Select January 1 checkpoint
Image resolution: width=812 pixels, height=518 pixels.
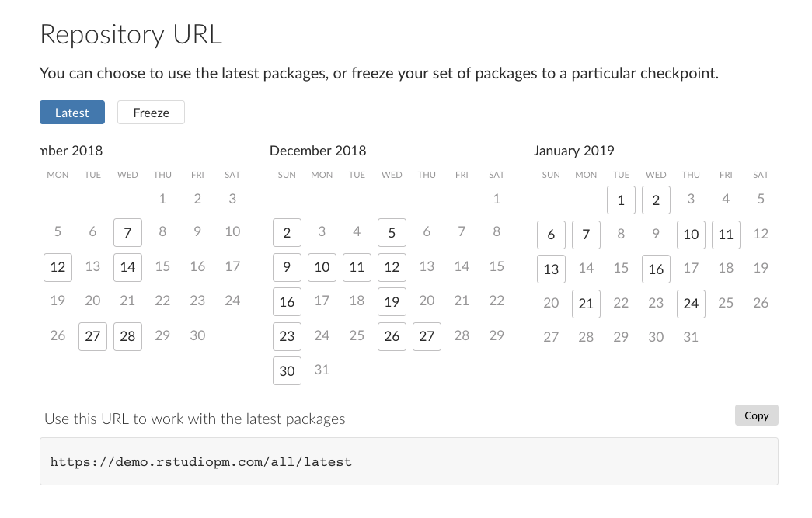pos(621,200)
